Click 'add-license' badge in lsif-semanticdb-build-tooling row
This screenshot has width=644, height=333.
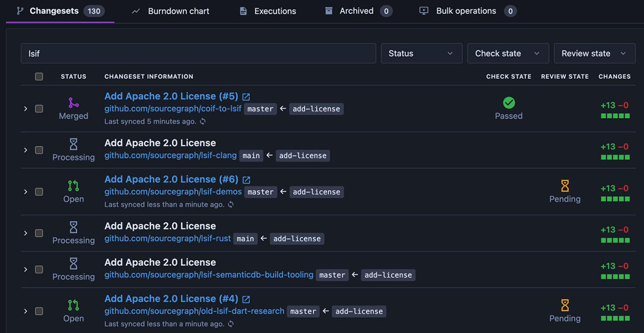coord(388,275)
